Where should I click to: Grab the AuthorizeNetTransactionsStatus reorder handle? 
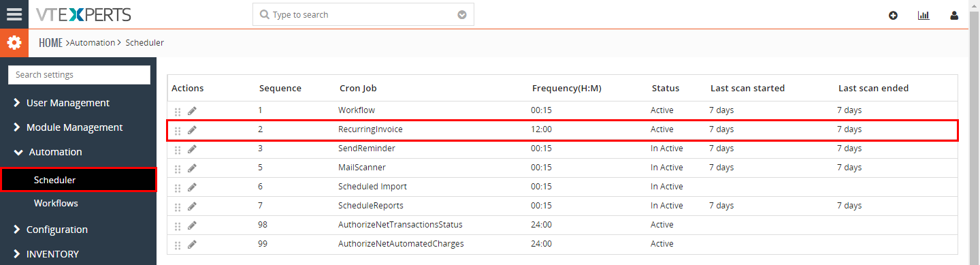click(178, 226)
